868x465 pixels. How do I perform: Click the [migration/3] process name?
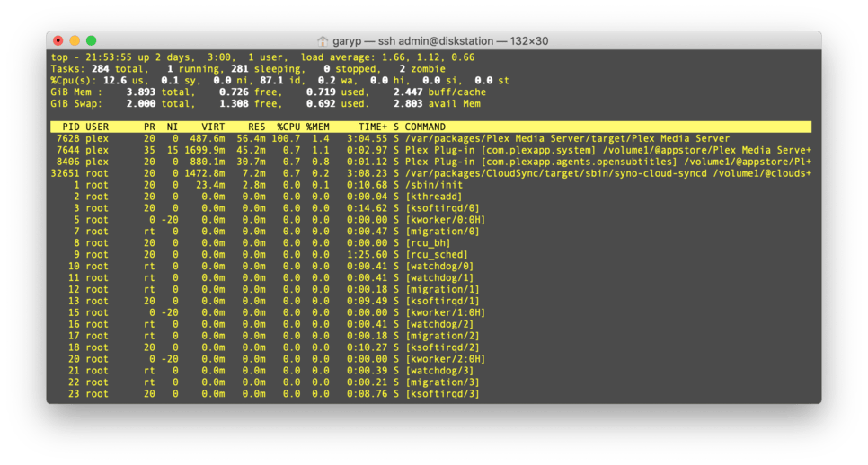[442, 382]
